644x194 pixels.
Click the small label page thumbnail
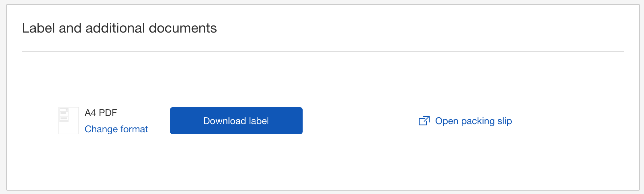click(69, 121)
